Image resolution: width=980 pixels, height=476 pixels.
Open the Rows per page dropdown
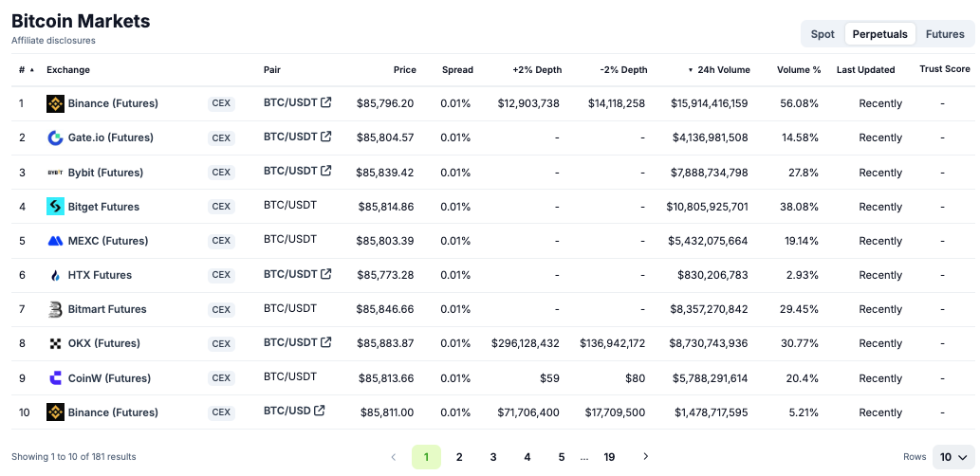click(x=952, y=457)
